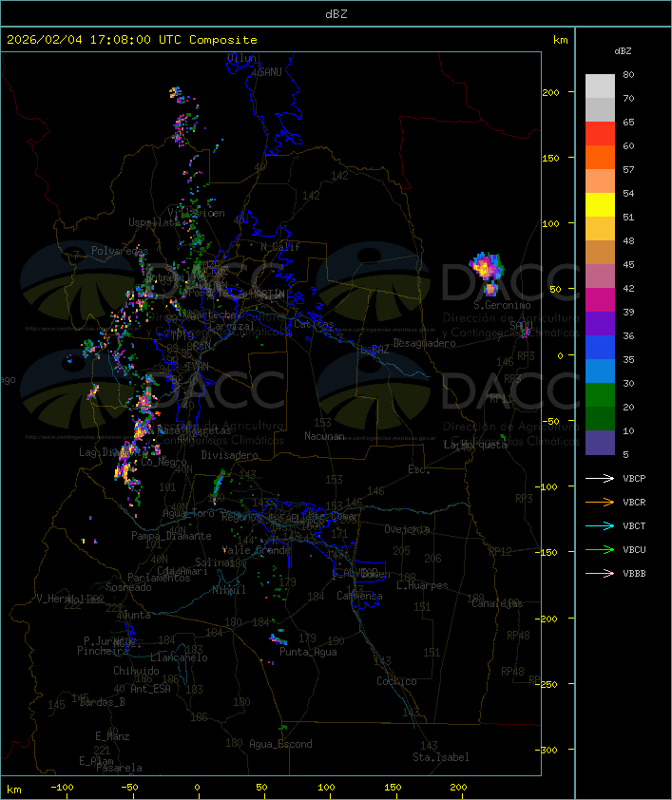The image size is (672, 800).
Task: Click the white VBCP arrow in legend
Action: pyautogui.click(x=600, y=478)
